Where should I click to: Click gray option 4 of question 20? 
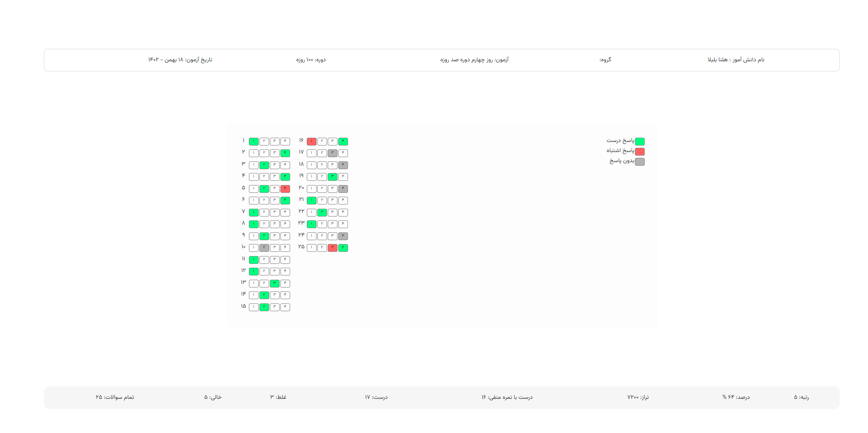coord(343,189)
